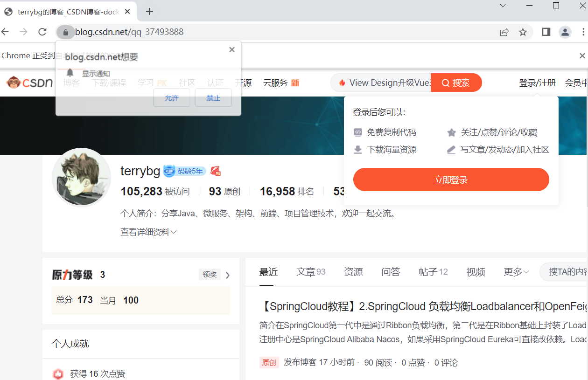588x380 pixels.
Task: Block notifications with 禁止 button
Action: point(213,98)
